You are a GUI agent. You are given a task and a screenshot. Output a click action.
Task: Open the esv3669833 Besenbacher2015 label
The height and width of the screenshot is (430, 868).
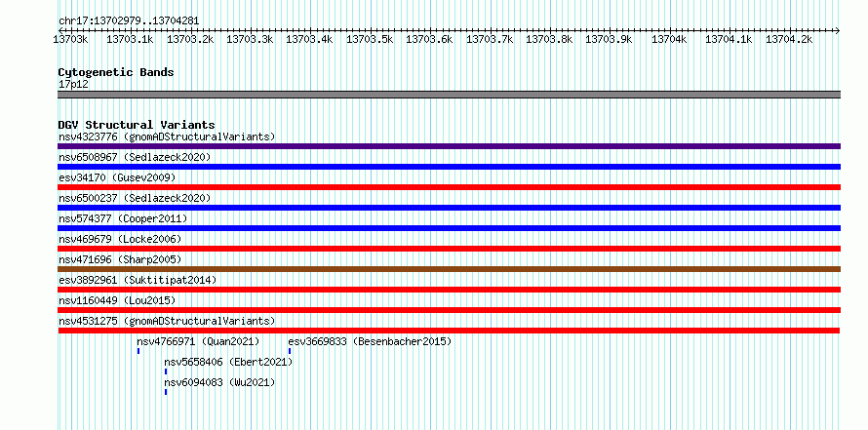[x=370, y=341]
